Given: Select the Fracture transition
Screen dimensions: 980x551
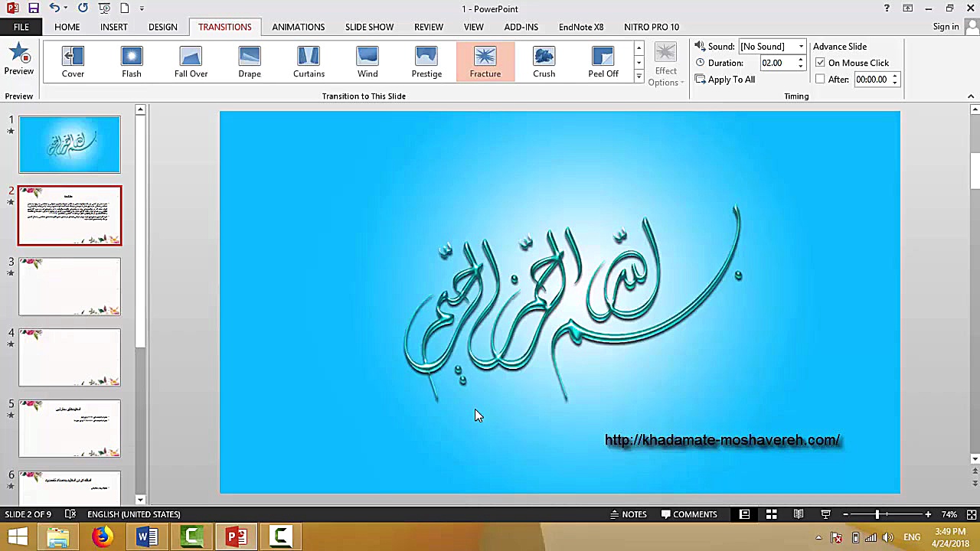Looking at the screenshot, I should tap(485, 61).
